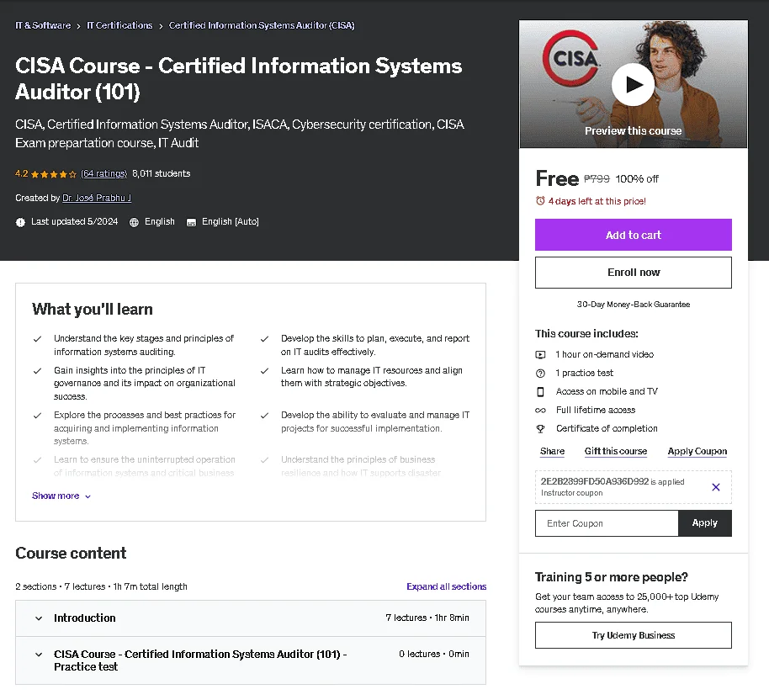Open IT & Software breadcrumb
The width and height of the screenshot is (769, 700).
click(x=43, y=25)
